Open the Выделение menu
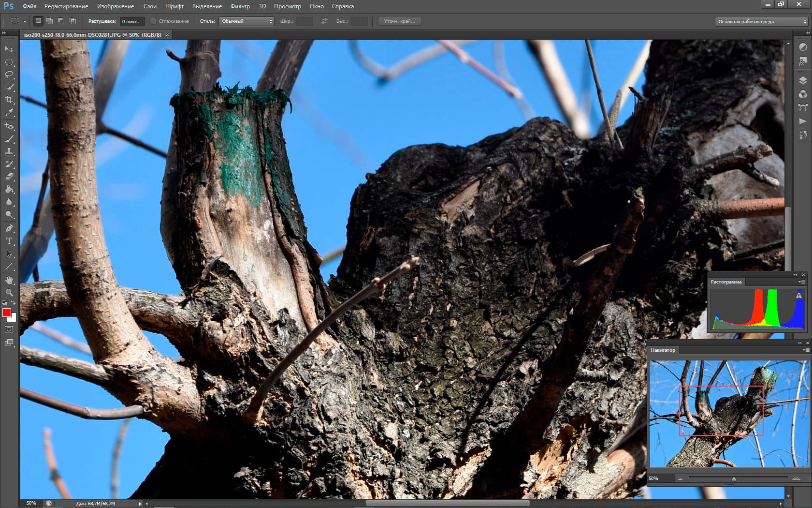 tap(207, 6)
